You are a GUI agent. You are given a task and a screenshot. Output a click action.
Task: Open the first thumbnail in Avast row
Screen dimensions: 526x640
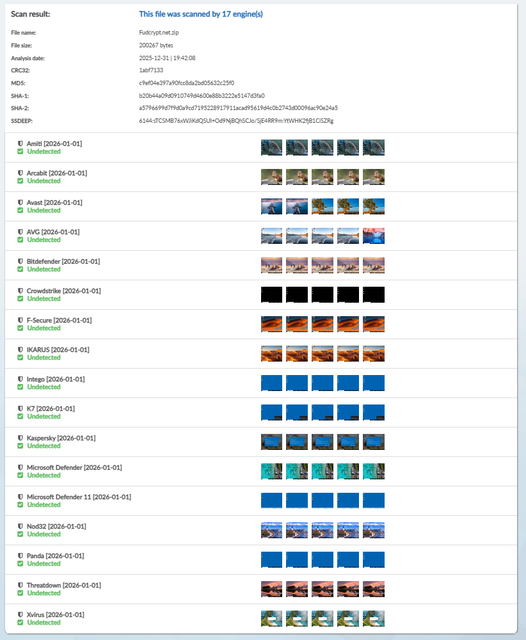pyautogui.click(x=271, y=207)
